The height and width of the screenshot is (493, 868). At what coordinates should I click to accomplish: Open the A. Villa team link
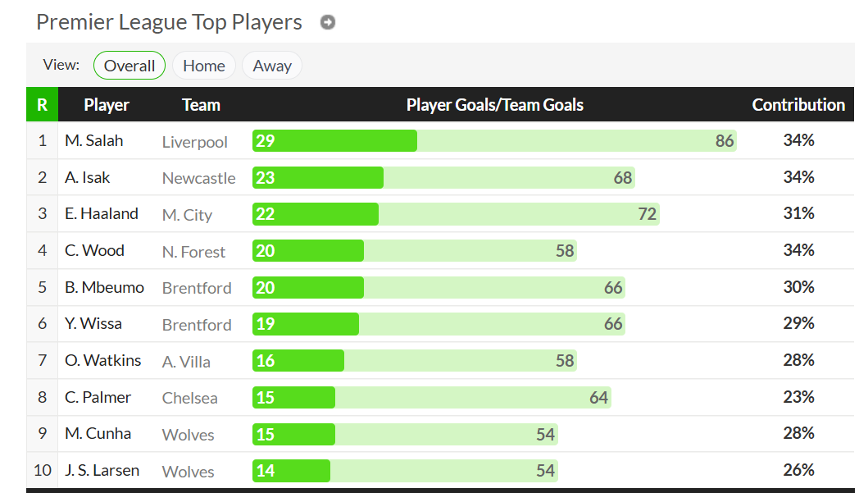pyautogui.click(x=186, y=362)
